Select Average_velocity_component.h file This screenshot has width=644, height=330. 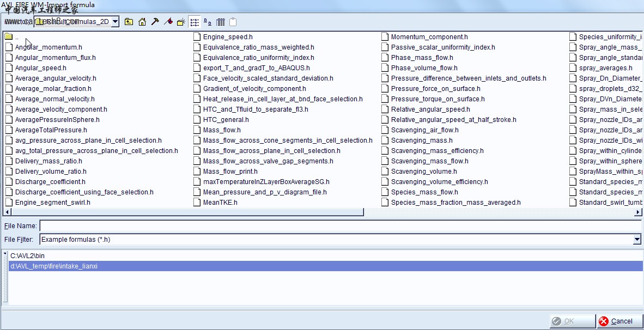[56, 109]
